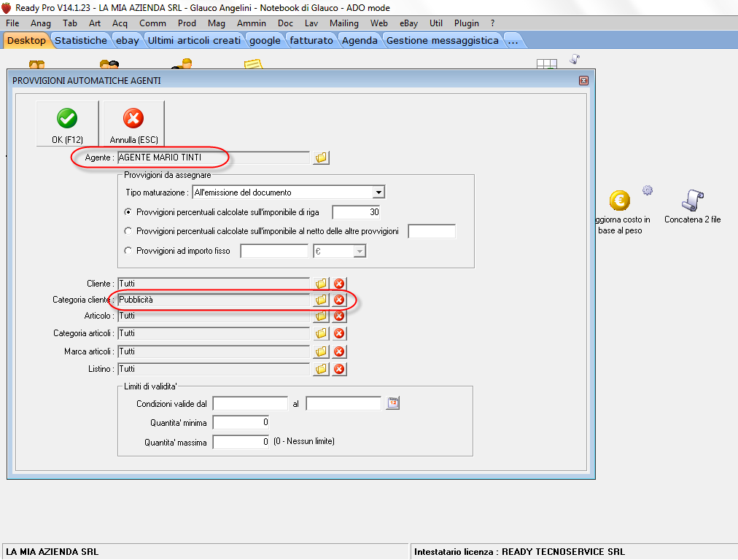Open folder icon next to Cliente field
The width and height of the screenshot is (738, 560).
click(321, 284)
